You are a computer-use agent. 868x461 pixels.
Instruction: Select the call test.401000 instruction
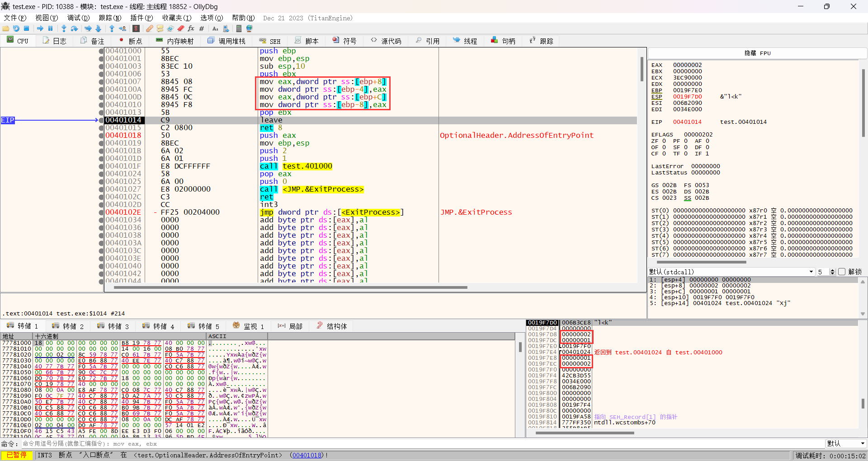[x=296, y=166]
